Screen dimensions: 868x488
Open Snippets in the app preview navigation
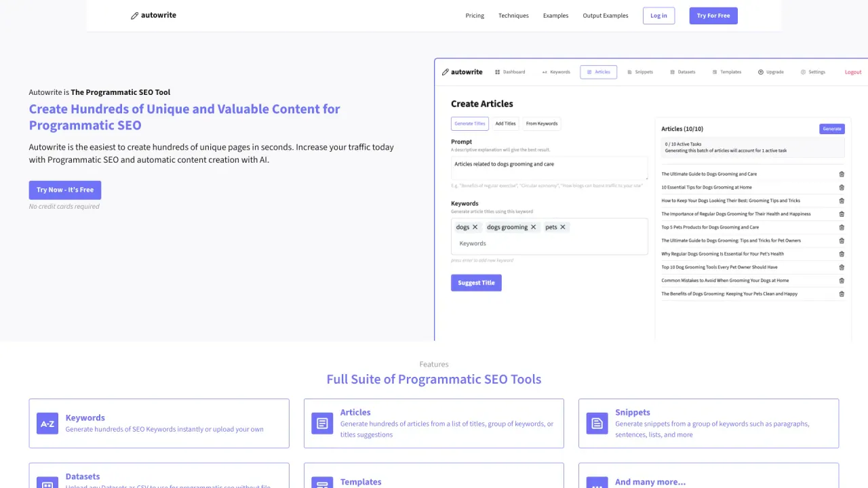[640, 72]
